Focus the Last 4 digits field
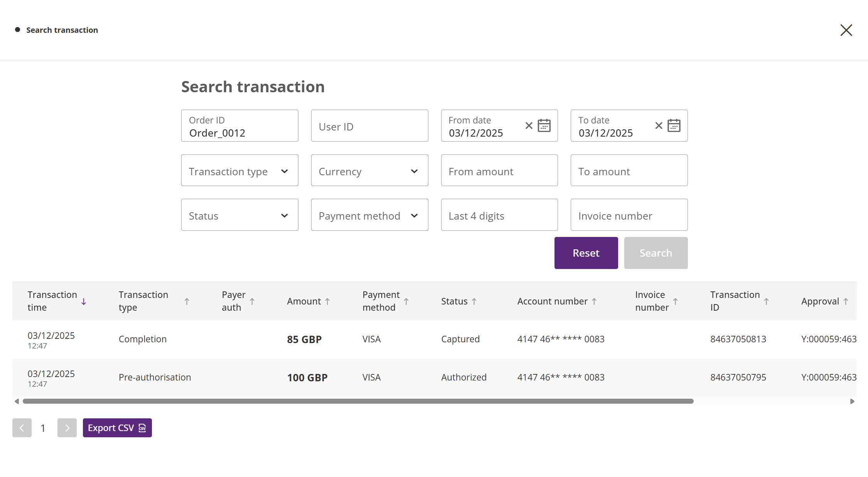This screenshot has width=868, height=477. [x=499, y=215]
